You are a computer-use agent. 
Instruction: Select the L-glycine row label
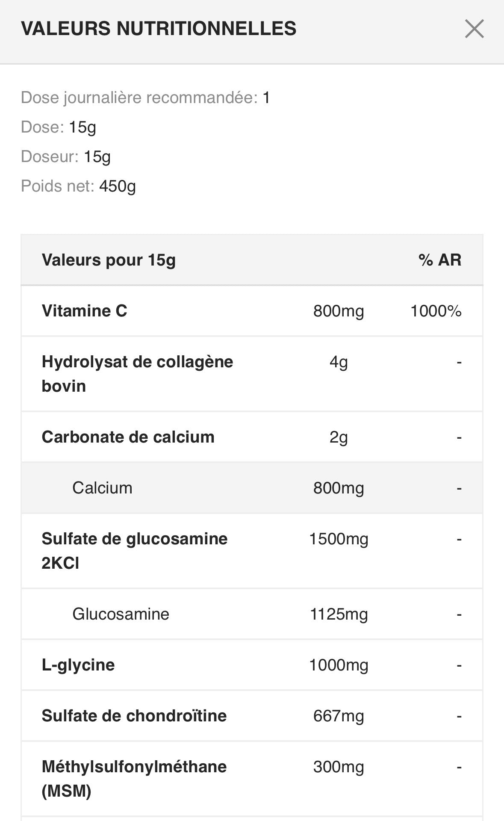coord(78,665)
